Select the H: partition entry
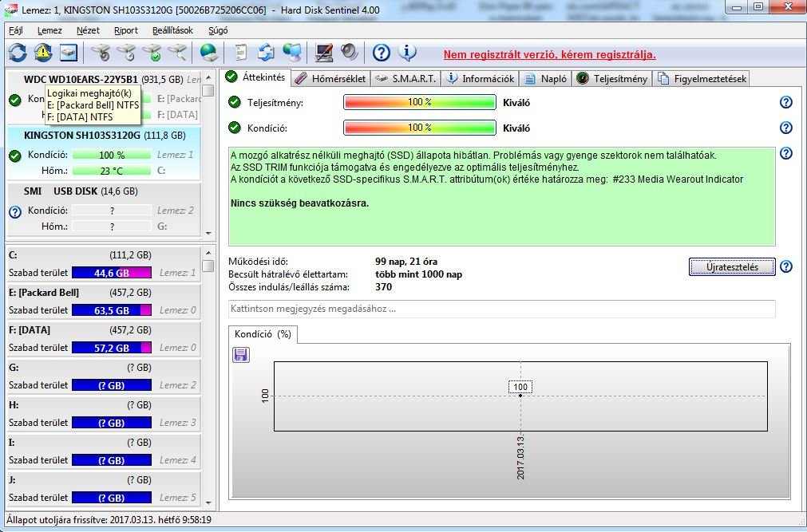This screenshot has width=807, height=532. (104, 414)
